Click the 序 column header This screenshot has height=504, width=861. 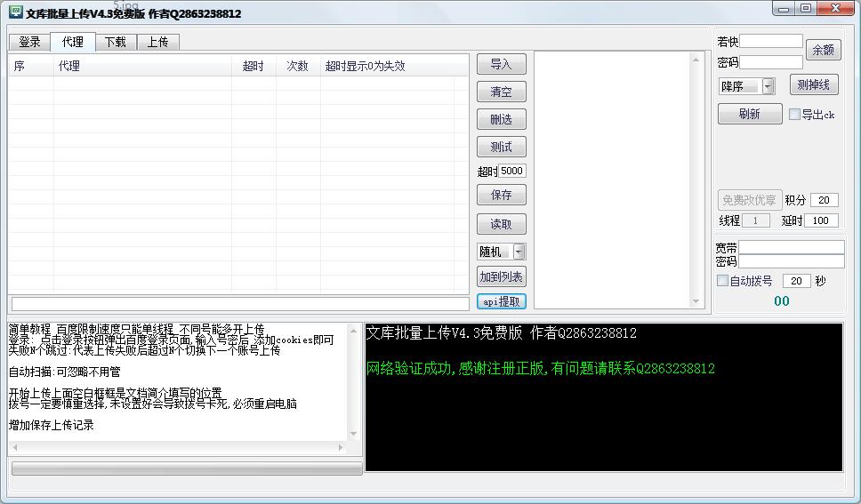pos(31,66)
